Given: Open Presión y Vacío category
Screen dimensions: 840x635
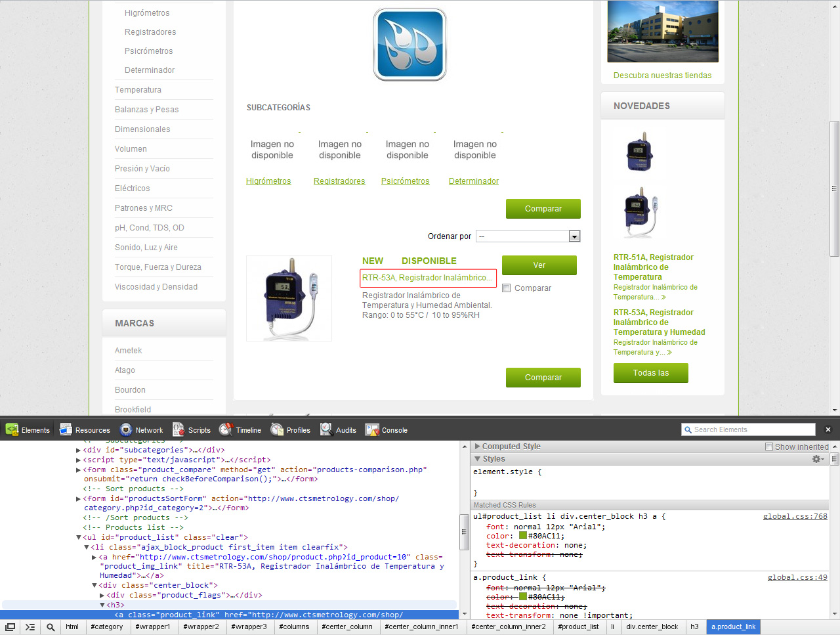Looking at the screenshot, I should pos(142,169).
